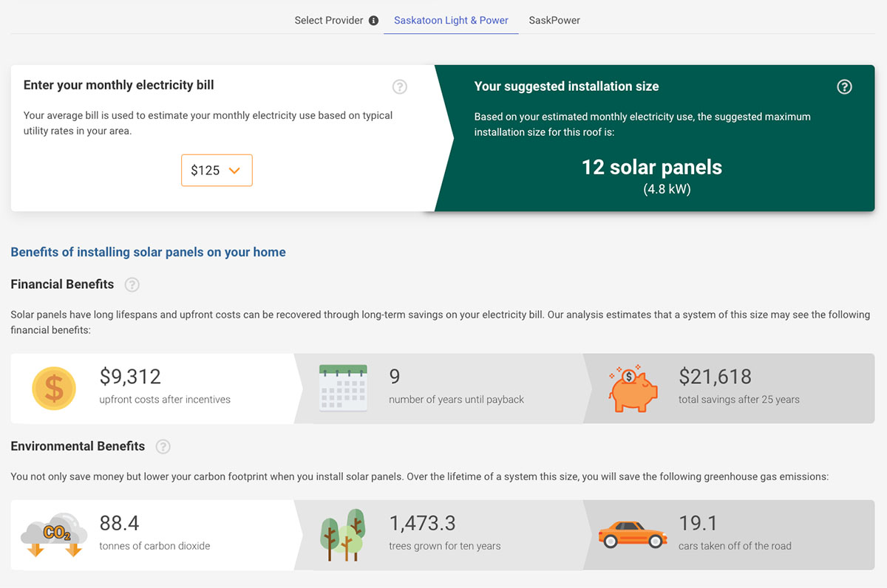Open the suggested installation size help icon

(x=844, y=86)
